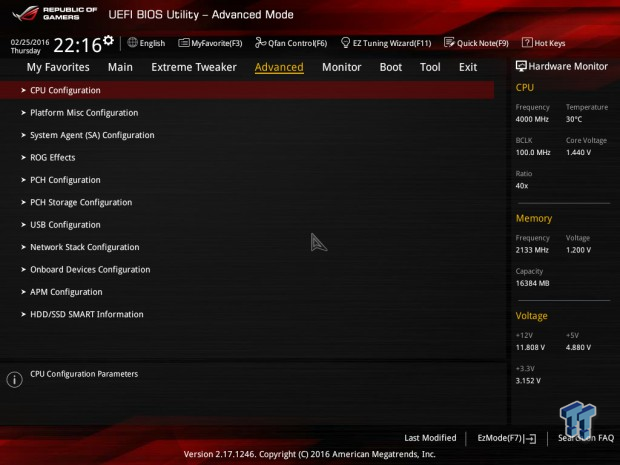Click the MyFavorite list icon
The width and height of the screenshot is (620, 465).
tap(183, 43)
